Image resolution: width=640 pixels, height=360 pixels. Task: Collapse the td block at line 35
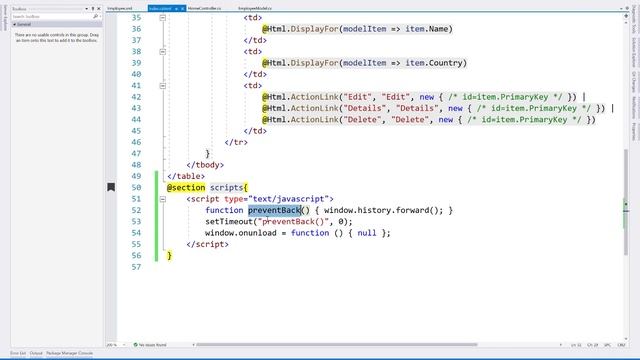(x=162, y=18)
